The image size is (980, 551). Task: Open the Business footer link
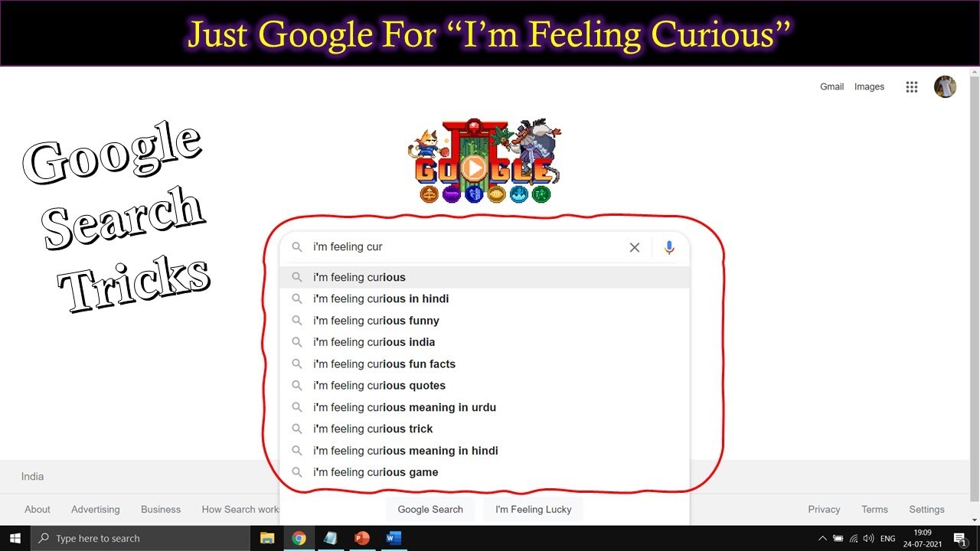pos(161,509)
